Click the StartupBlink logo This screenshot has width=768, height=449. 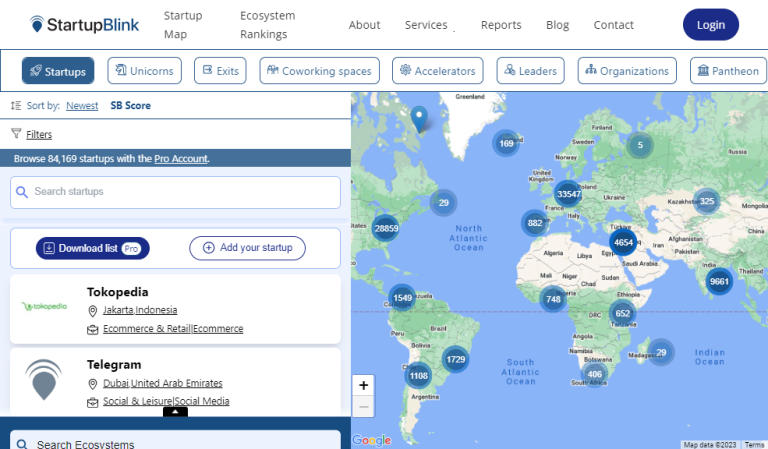point(84,24)
